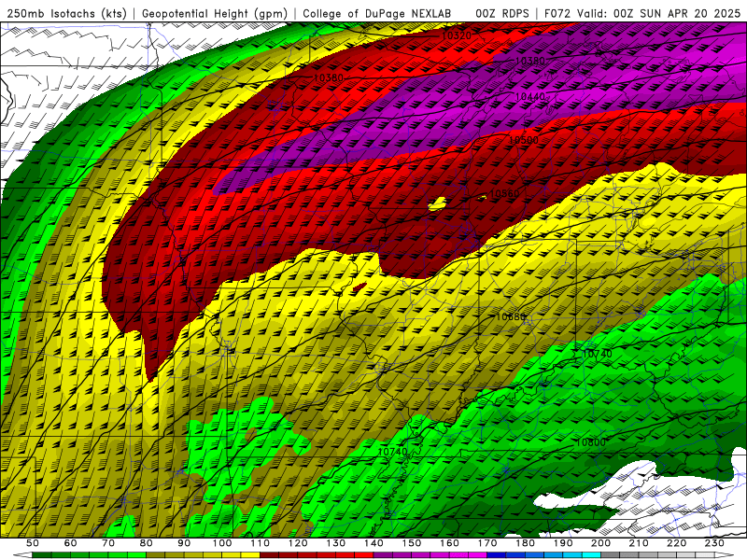Click the 110 knots legend label
Screen dimensions: 747x560
(x=260, y=543)
